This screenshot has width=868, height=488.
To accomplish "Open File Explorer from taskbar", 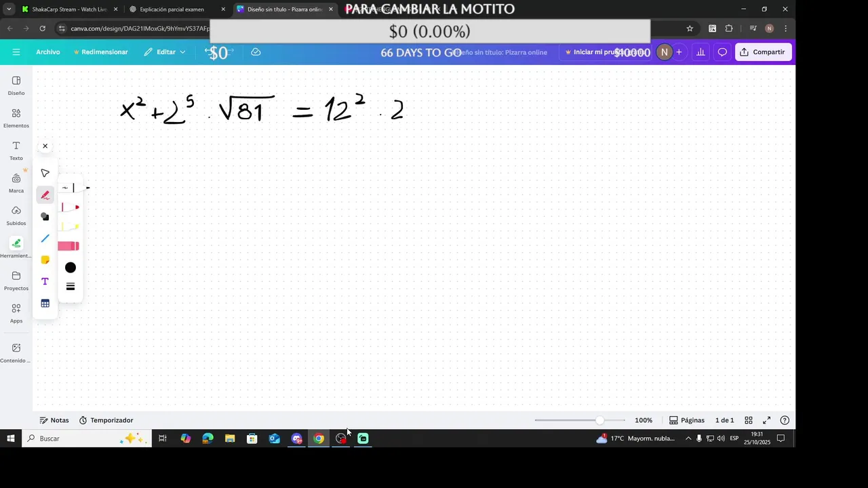I will click(x=230, y=439).
